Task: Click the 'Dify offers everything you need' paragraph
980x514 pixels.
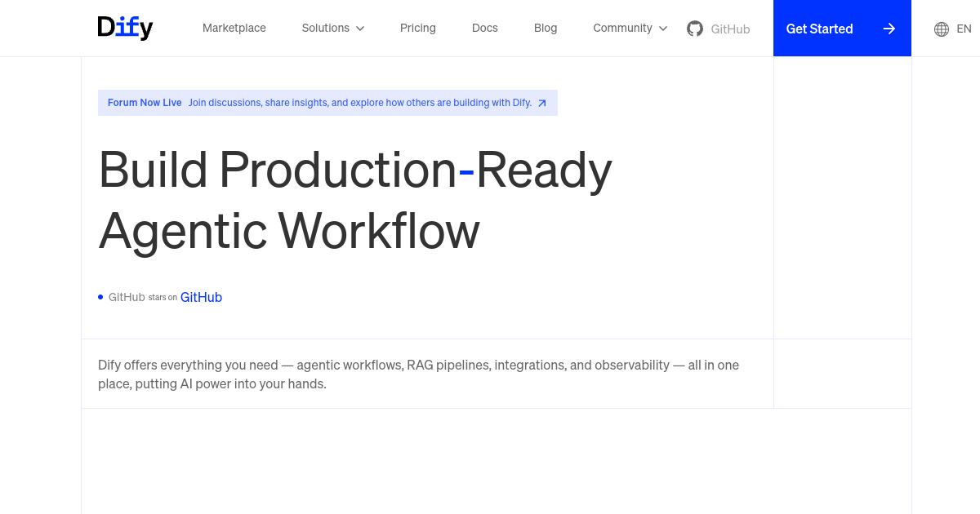Action: pos(418,374)
